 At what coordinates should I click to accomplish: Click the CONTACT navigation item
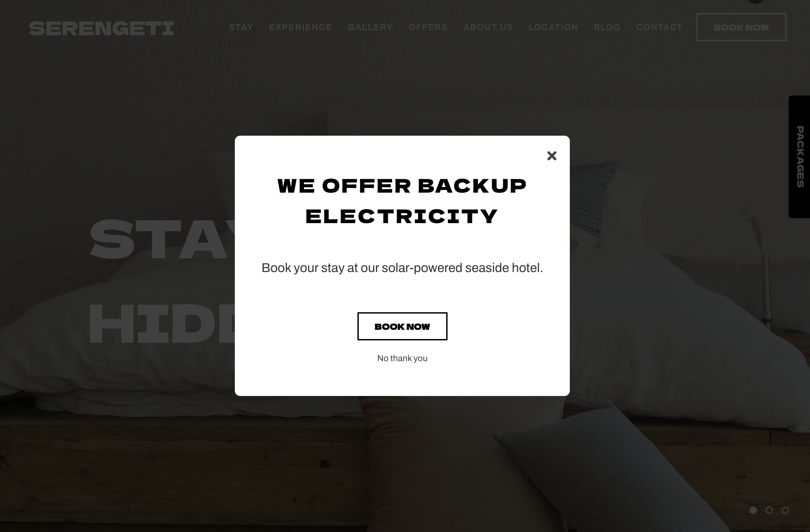point(659,27)
